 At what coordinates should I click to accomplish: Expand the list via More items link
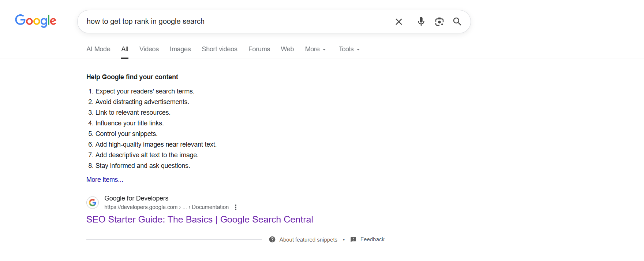point(105,180)
